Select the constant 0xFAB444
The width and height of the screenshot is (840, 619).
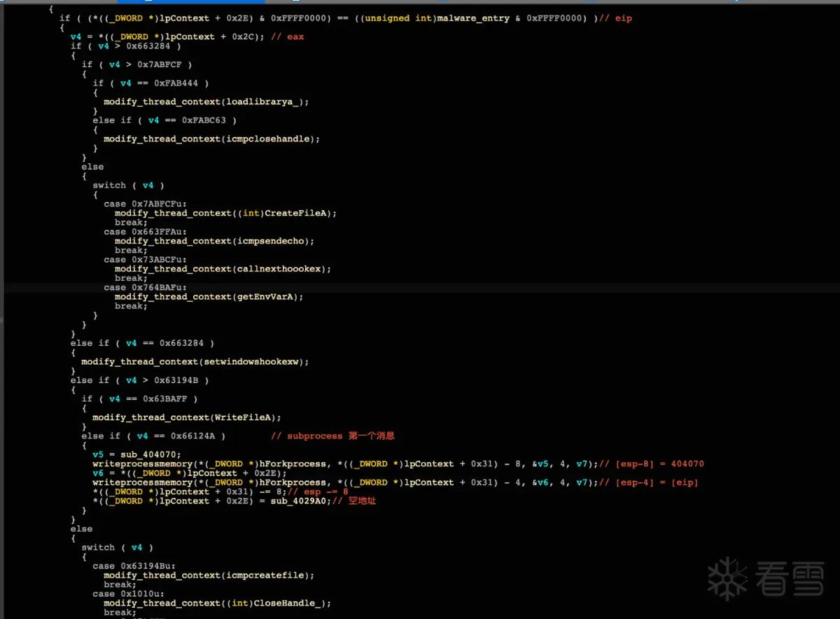[176, 83]
